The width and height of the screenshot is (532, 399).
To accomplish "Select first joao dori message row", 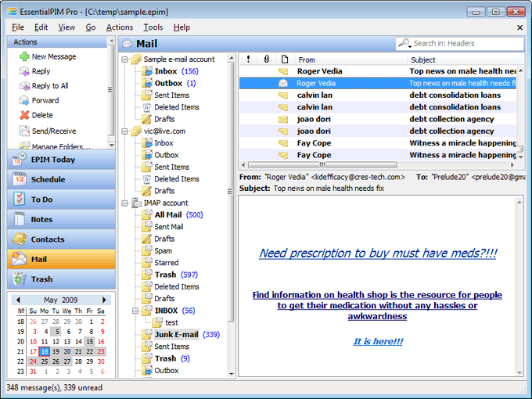I will (378, 119).
